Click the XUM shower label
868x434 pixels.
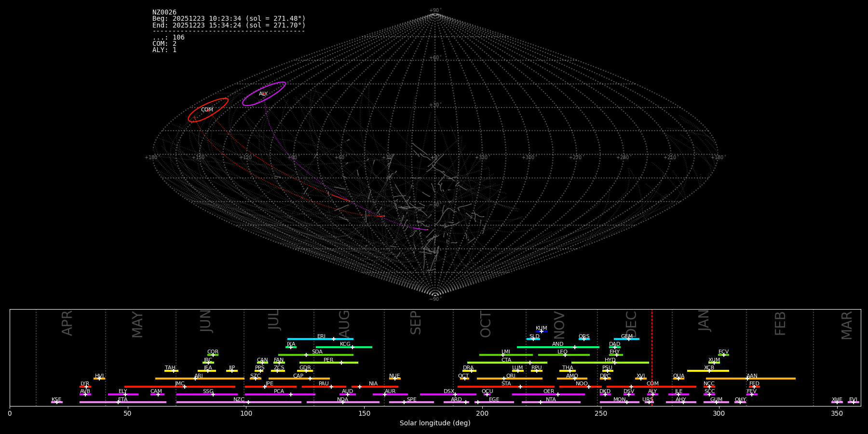click(x=714, y=360)
